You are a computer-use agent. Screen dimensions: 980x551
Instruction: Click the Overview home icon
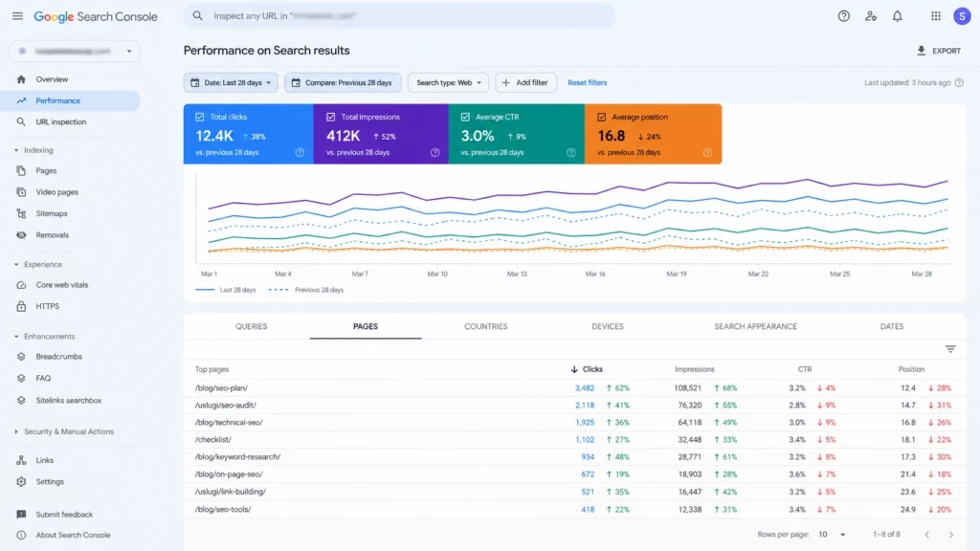coord(21,79)
